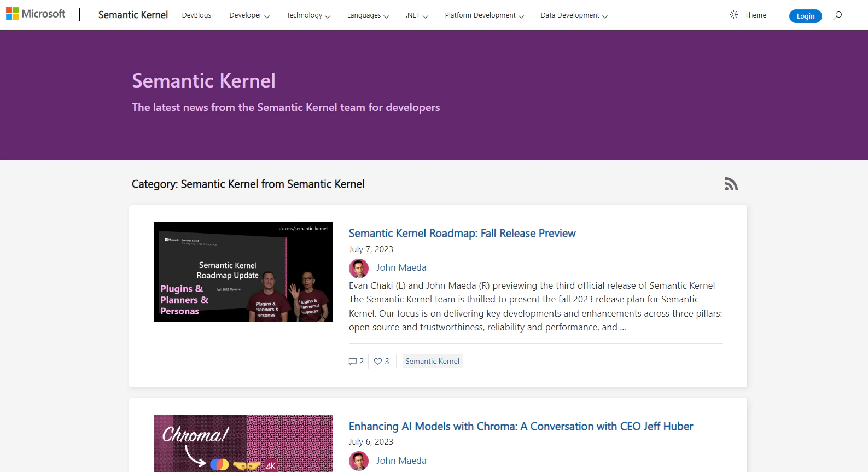Click the purple banner Semantic Kernel heading
This screenshot has width=868, height=472.
(x=203, y=81)
